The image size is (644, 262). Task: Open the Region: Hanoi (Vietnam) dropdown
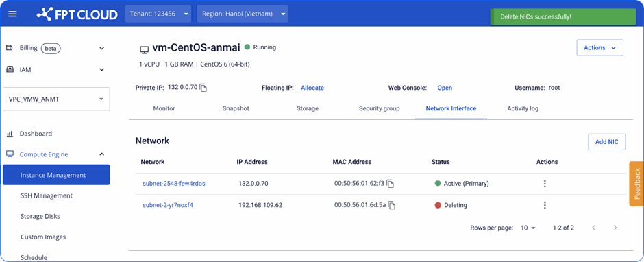pyautogui.click(x=243, y=14)
